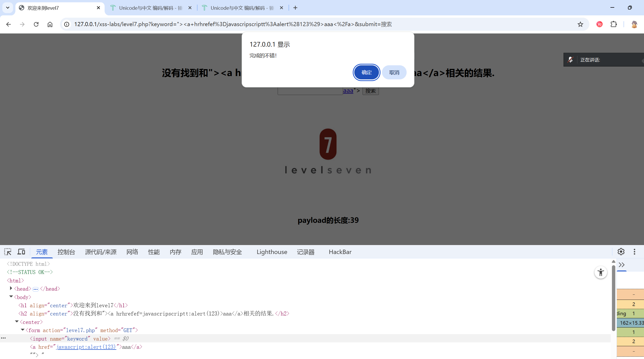Open the red Yd extension icon
644x359 pixels.
[x=599, y=24]
